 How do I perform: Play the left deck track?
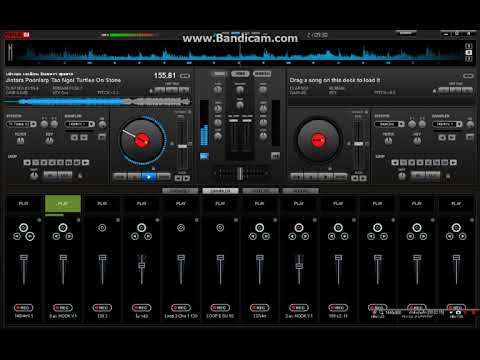[x=149, y=176]
